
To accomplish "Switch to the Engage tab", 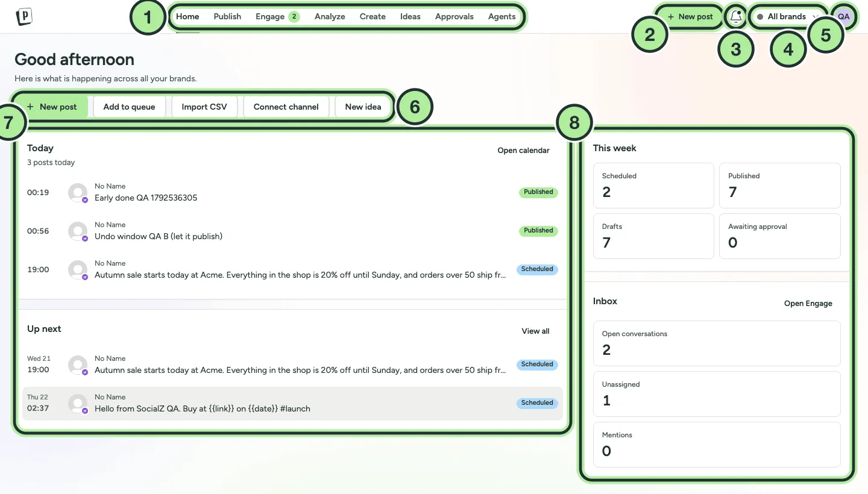I will [277, 17].
